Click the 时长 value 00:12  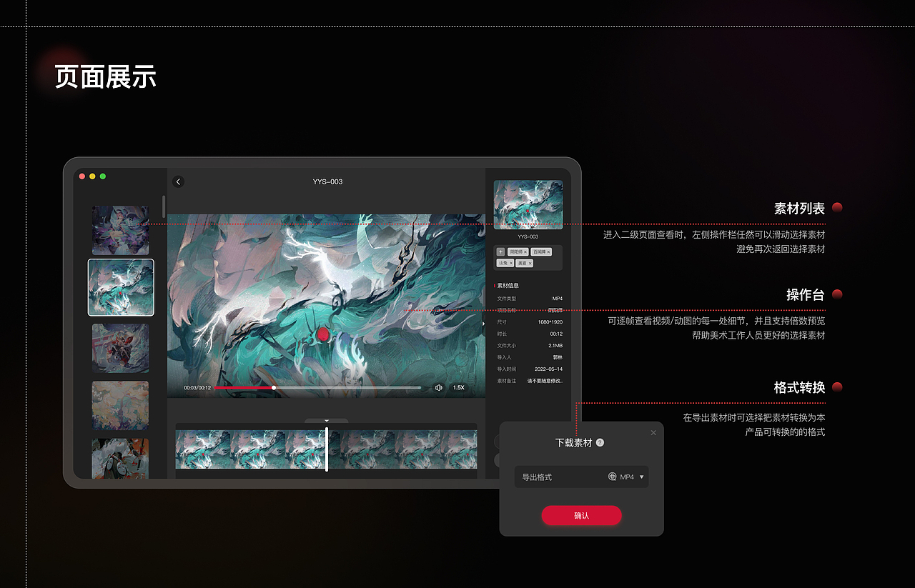(556, 334)
